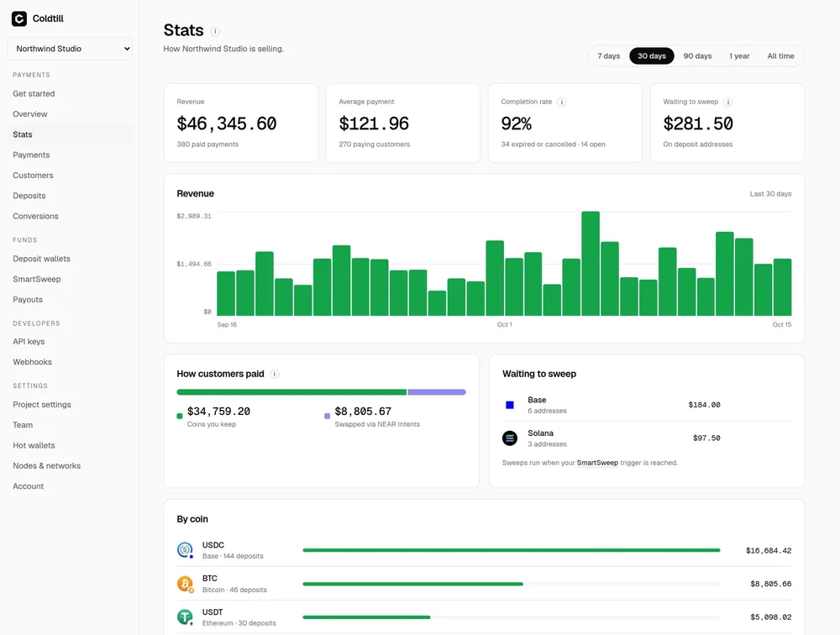Click the green Coins you keep bar segment
Screen dimensions: 840x635
click(291, 392)
